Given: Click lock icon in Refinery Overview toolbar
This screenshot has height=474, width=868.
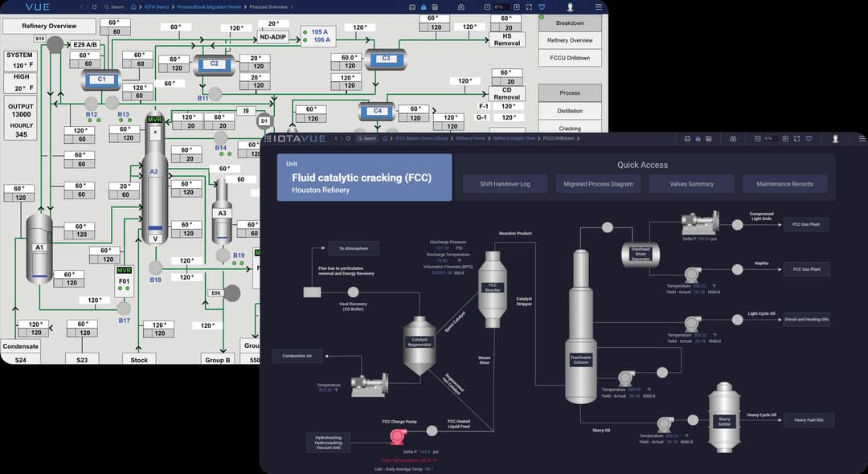Looking at the screenshot, I should [x=424, y=7].
